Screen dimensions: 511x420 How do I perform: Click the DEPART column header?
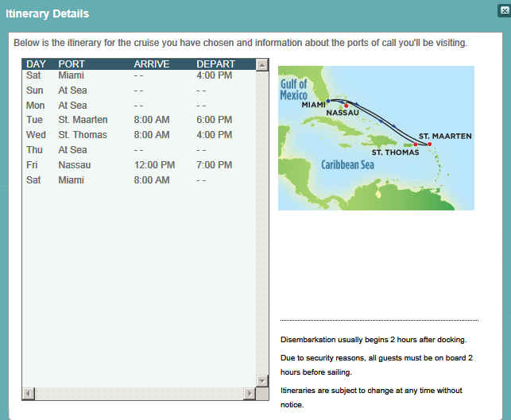point(215,64)
